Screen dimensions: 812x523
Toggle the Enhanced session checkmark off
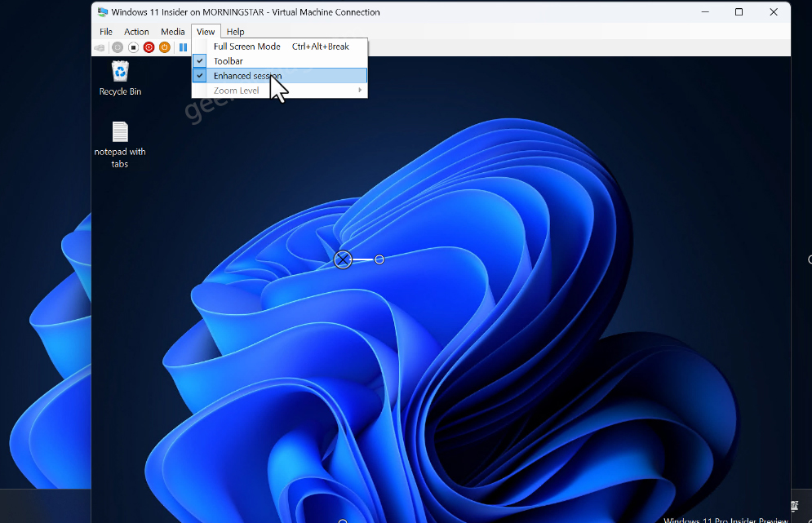[x=280, y=76]
